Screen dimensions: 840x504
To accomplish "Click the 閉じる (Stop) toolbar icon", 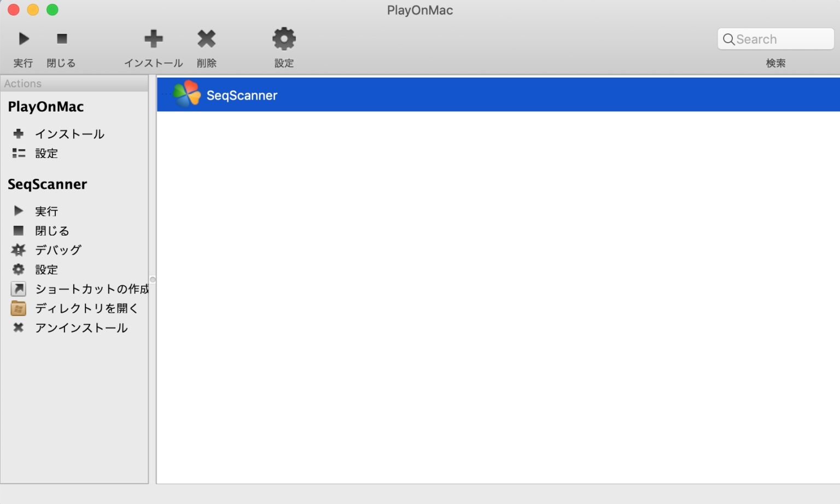I will tap(61, 38).
